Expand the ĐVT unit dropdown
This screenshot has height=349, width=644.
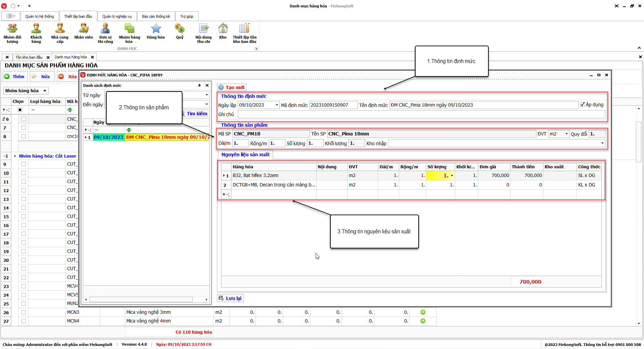click(x=567, y=134)
